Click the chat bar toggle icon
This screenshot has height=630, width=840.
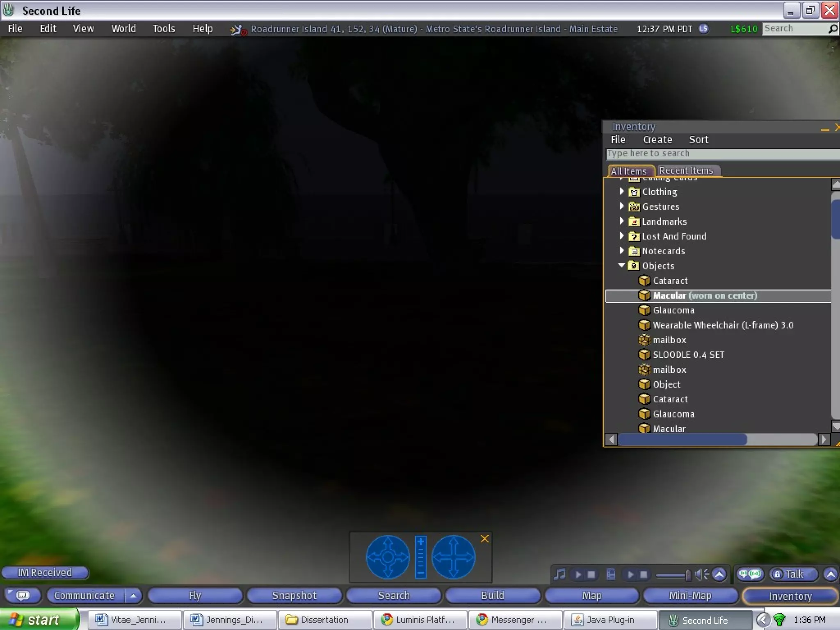click(x=23, y=595)
